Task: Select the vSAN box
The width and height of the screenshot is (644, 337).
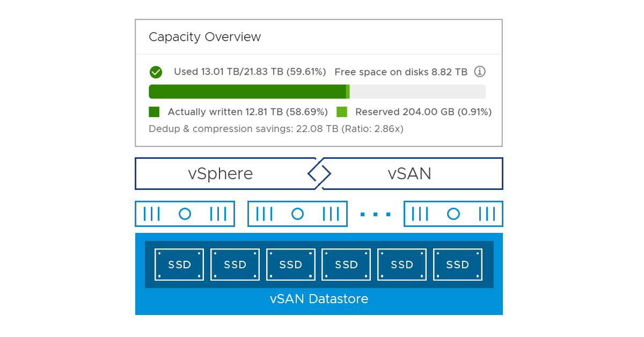Action: coord(410,174)
